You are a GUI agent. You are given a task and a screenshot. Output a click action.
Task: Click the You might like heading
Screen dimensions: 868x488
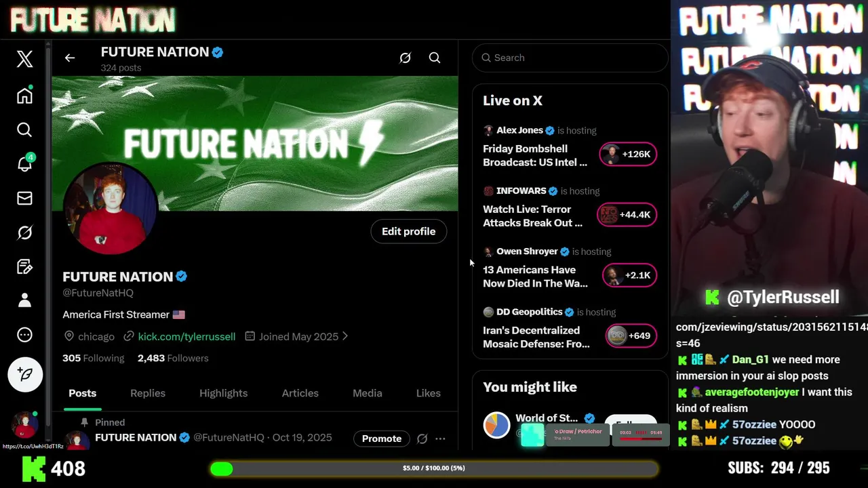coord(530,387)
